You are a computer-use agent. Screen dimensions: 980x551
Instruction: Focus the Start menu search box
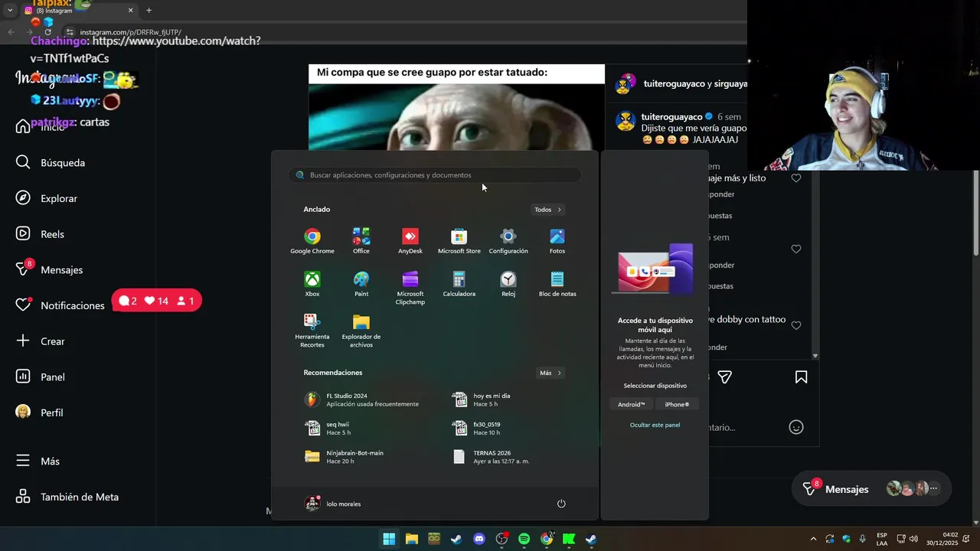[435, 175]
